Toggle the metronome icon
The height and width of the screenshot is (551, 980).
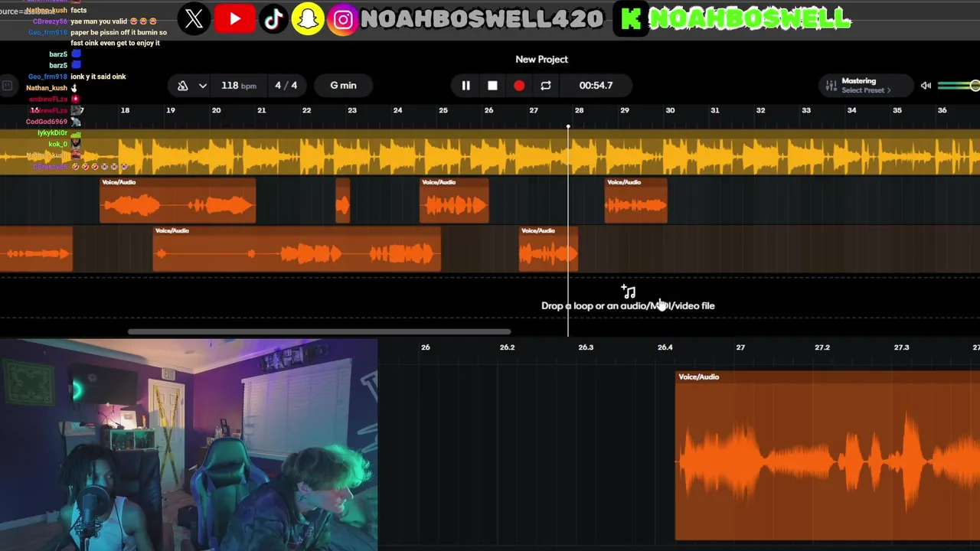point(182,86)
